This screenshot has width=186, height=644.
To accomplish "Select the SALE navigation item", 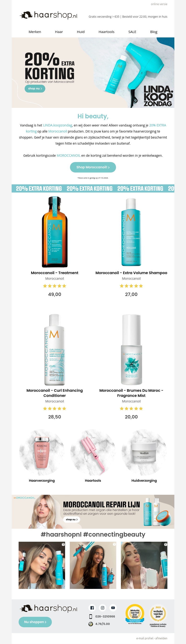I will click(x=132, y=32).
